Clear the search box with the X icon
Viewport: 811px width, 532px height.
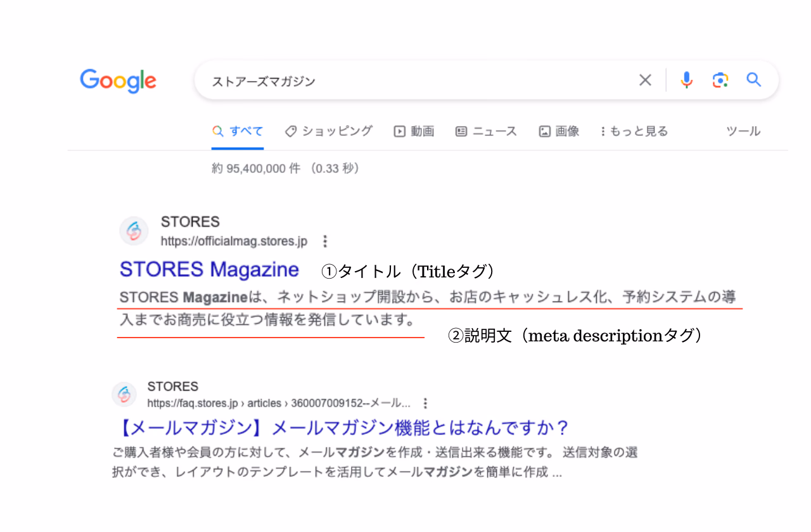click(645, 80)
